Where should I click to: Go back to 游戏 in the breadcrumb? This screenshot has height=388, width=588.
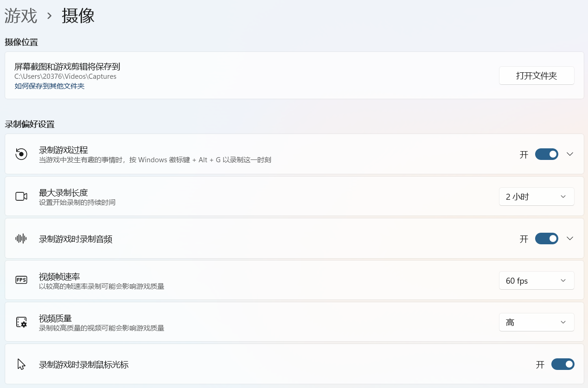21,16
